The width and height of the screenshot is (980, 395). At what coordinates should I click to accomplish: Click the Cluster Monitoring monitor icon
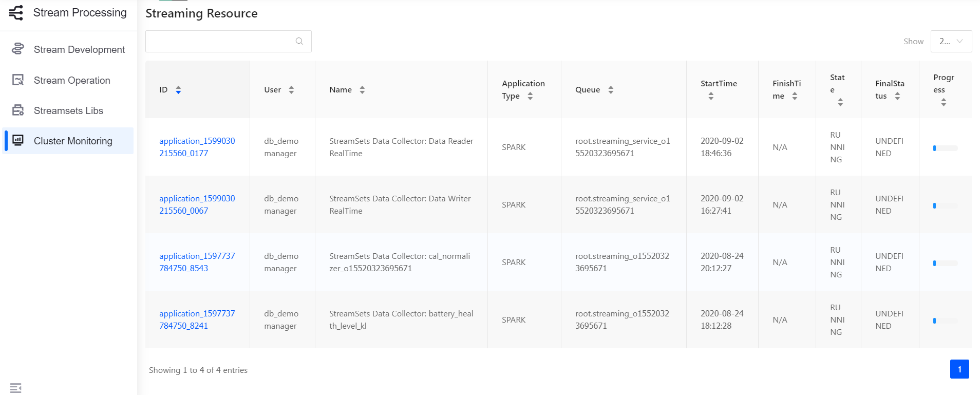18,140
